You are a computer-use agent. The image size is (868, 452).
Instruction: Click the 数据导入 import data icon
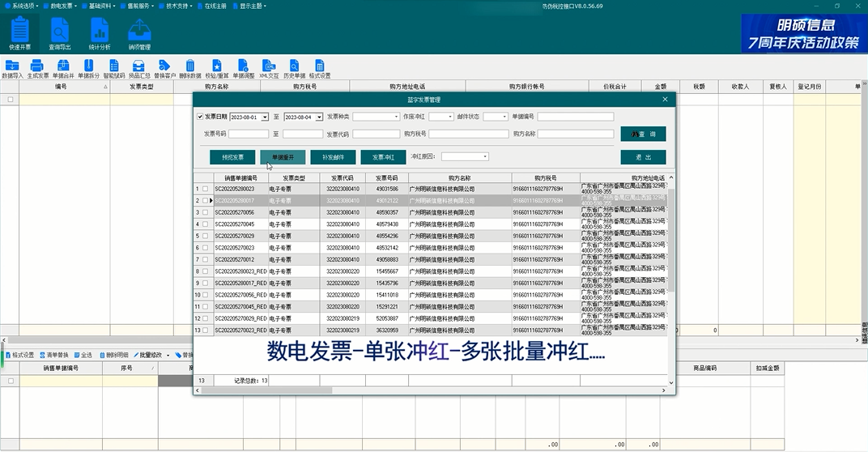click(12, 69)
